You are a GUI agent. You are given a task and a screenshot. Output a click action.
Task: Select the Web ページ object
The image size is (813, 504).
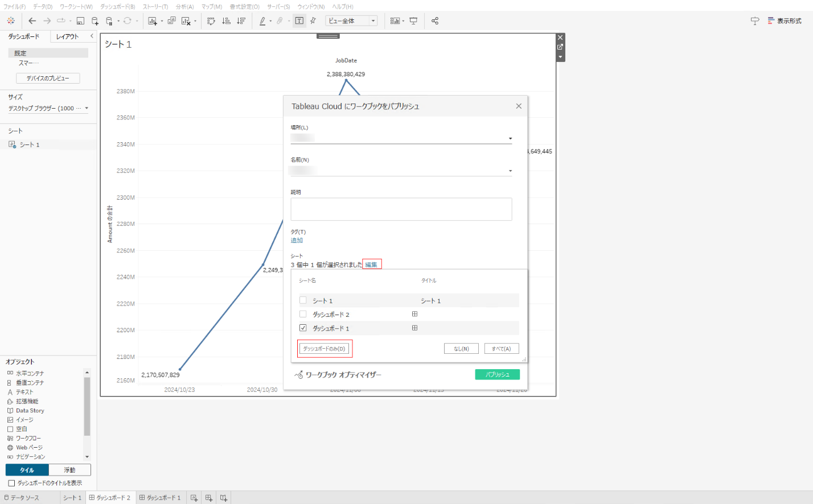(x=29, y=448)
